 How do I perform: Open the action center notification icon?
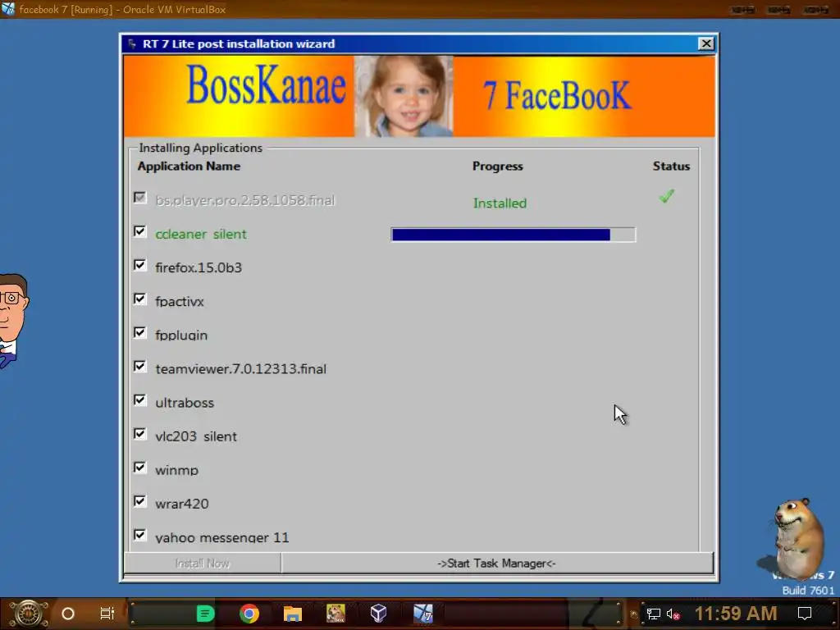805,614
